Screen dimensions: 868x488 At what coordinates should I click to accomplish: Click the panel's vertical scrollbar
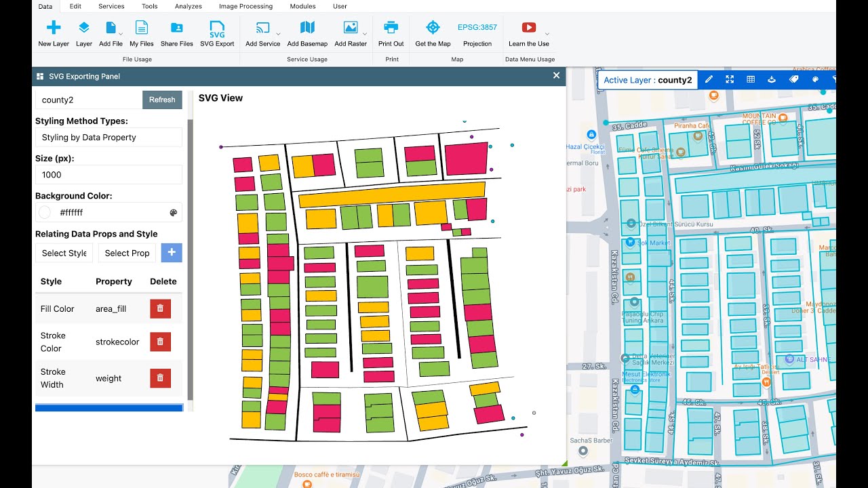click(x=191, y=260)
